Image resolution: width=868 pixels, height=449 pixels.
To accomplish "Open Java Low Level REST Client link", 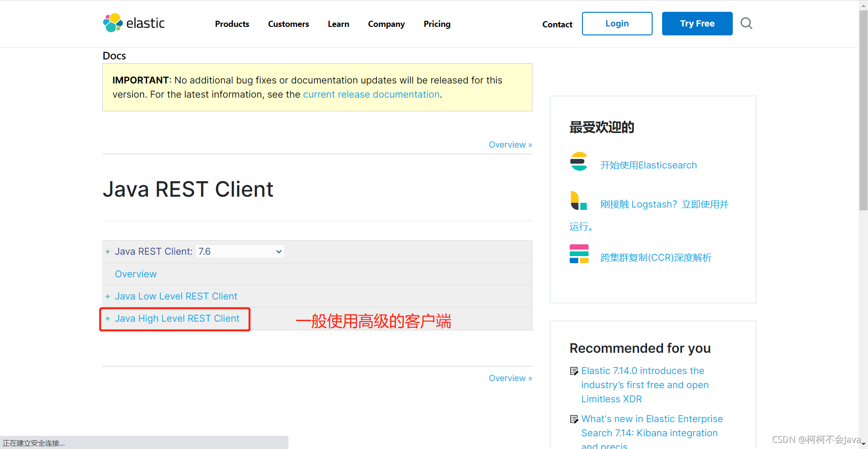I will point(176,296).
